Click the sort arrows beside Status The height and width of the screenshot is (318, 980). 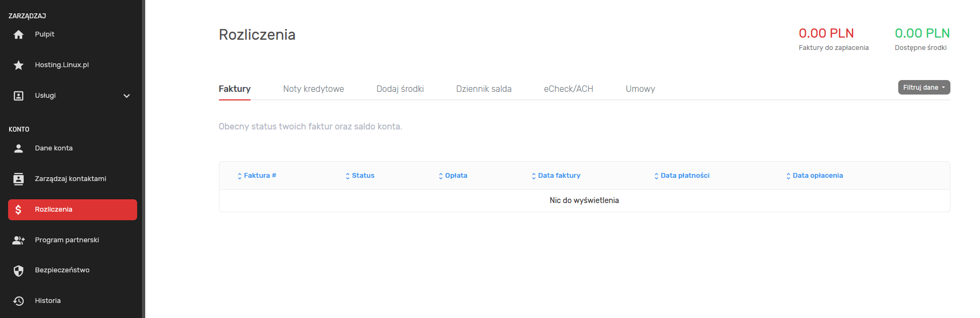tap(348, 176)
